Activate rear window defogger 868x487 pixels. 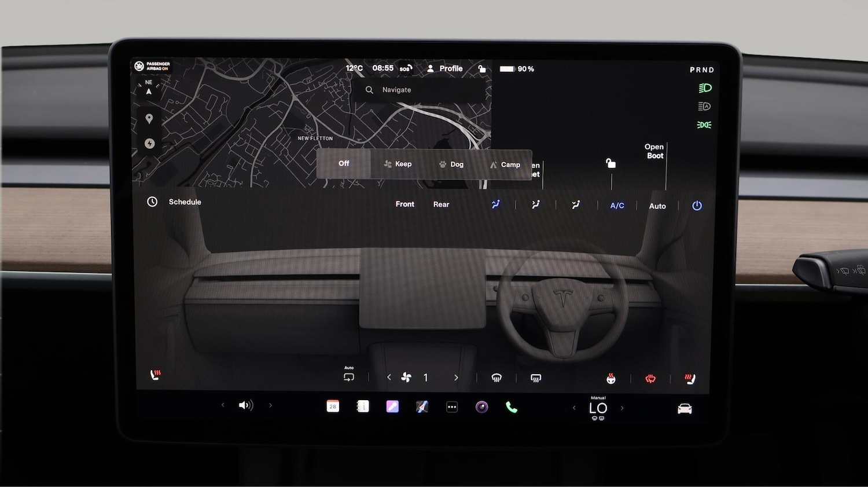pyautogui.click(x=536, y=378)
